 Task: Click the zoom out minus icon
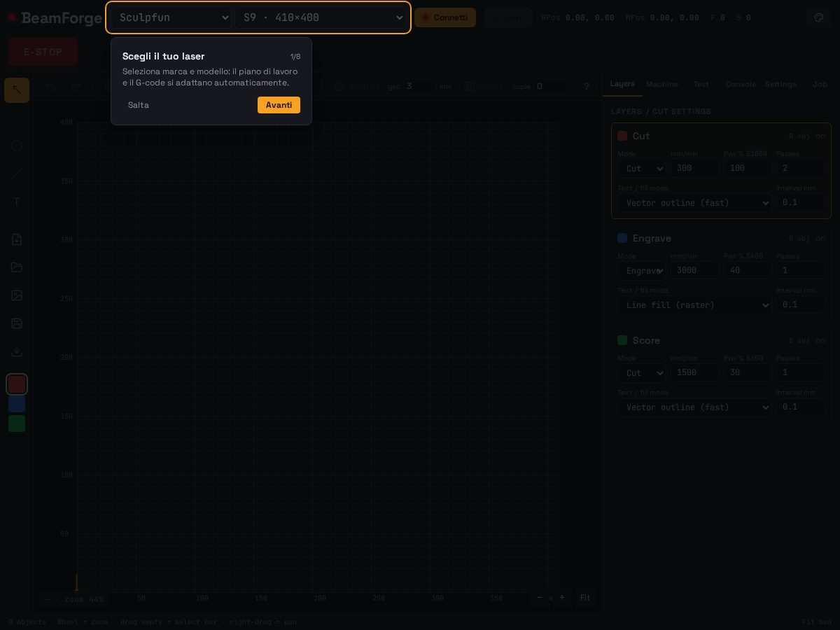[x=539, y=598]
